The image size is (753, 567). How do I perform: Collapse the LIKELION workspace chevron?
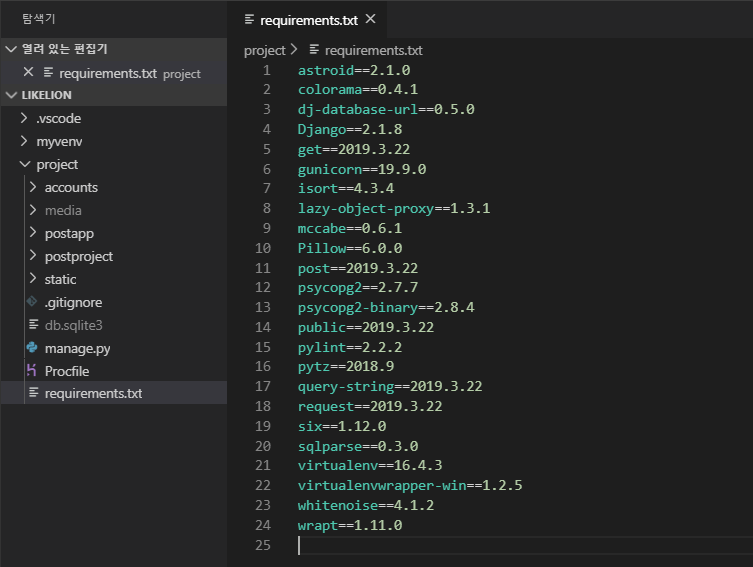tap(11, 95)
